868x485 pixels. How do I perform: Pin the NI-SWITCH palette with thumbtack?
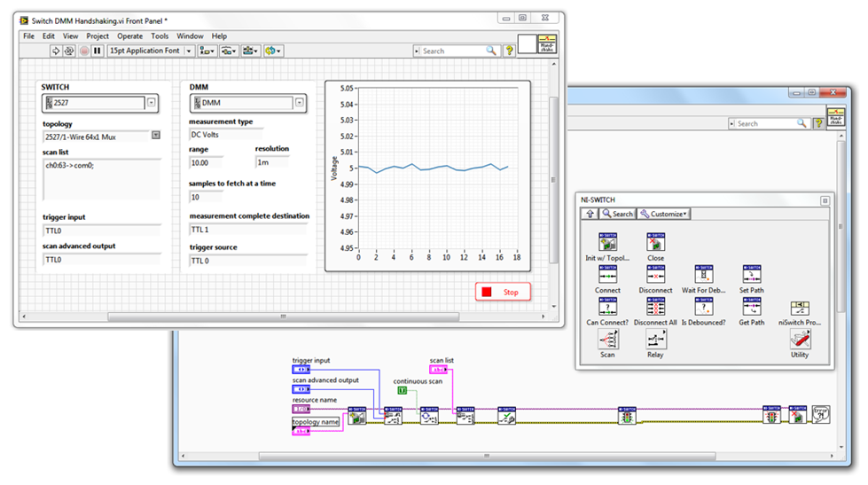pyautogui.click(x=825, y=201)
